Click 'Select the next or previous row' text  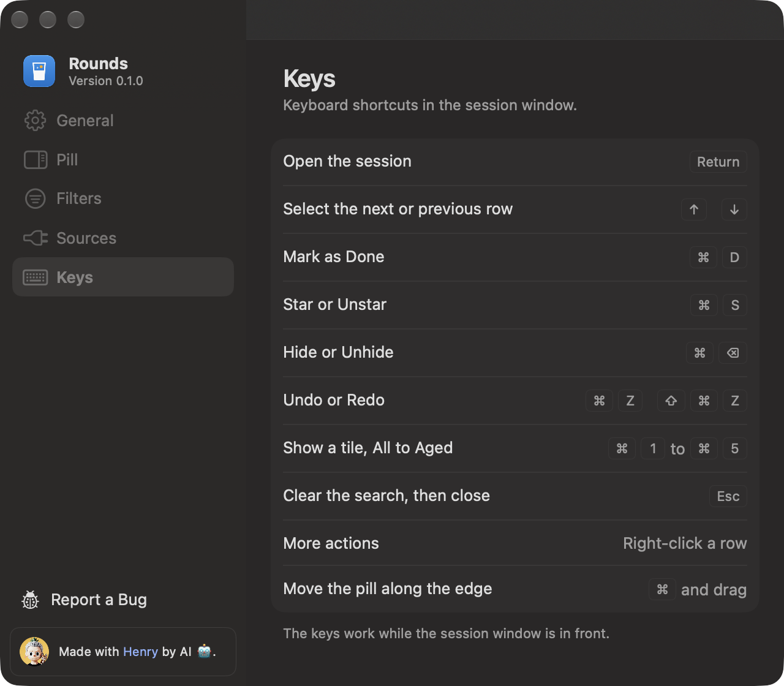(x=398, y=209)
